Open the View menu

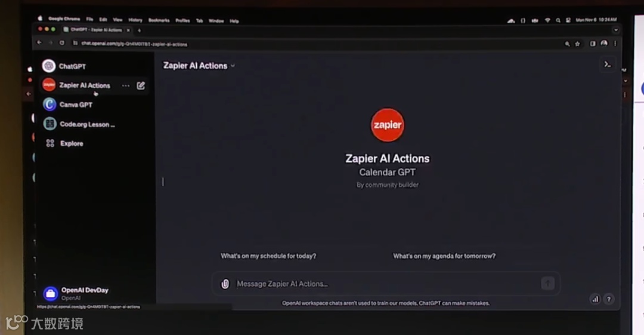click(x=117, y=20)
